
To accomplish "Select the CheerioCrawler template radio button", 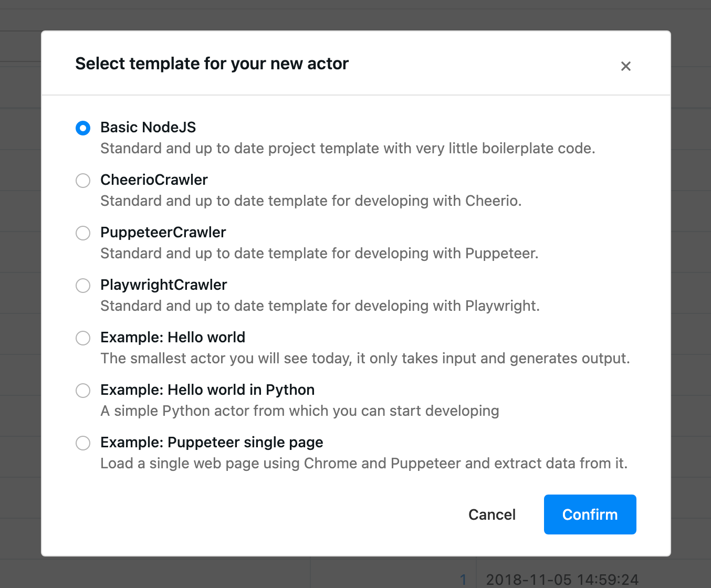I will click(82, 180).
